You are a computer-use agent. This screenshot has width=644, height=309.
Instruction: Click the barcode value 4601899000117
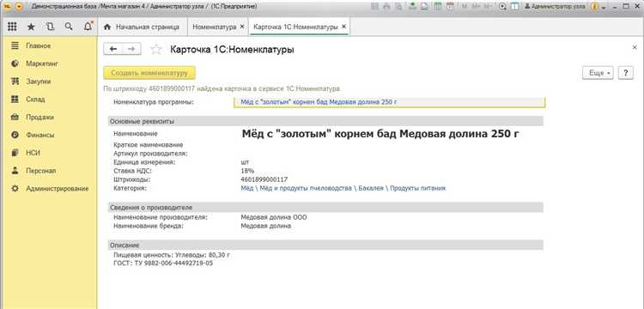click(x=264, y=179)
